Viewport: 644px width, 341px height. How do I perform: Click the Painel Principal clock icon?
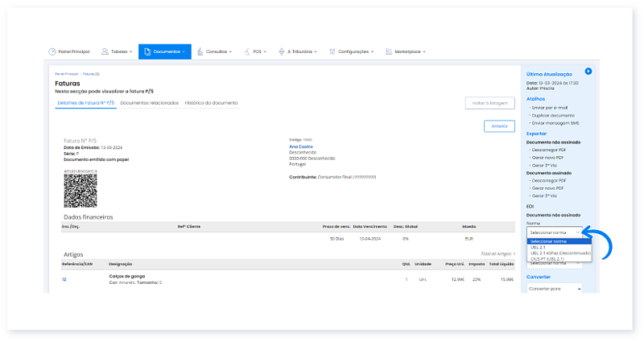click(52, 51)
